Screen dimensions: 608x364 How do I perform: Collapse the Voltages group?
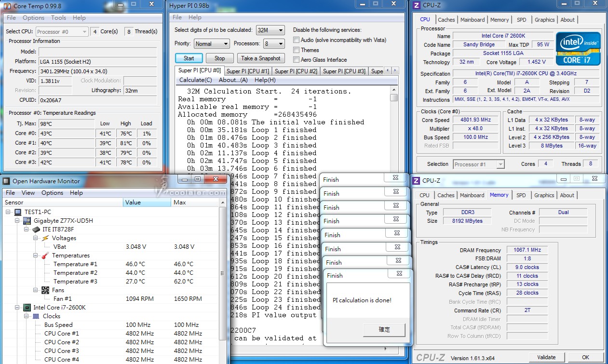[35, 238]
